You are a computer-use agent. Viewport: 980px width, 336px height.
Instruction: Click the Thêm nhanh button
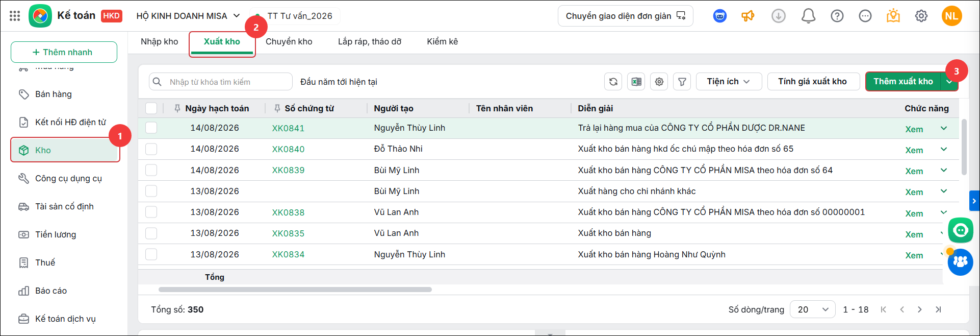64,52
